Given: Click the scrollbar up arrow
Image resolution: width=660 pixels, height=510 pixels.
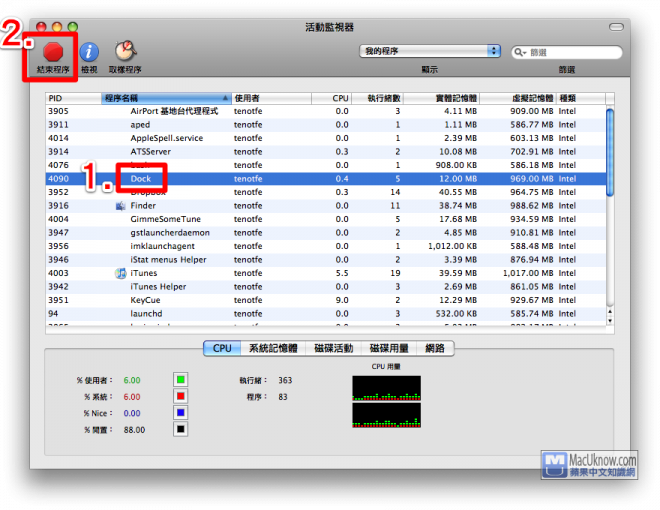Looking at the screenshot, I should pos(610,312).
